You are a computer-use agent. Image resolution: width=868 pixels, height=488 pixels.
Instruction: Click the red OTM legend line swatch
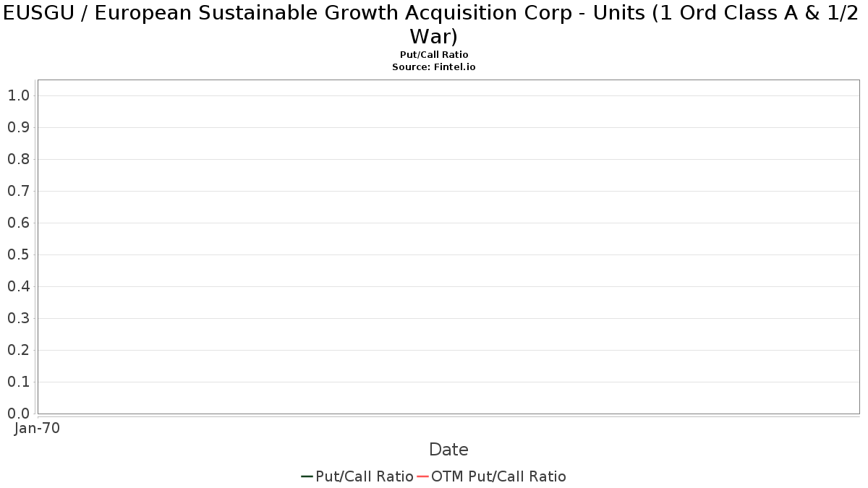(423, 476)
